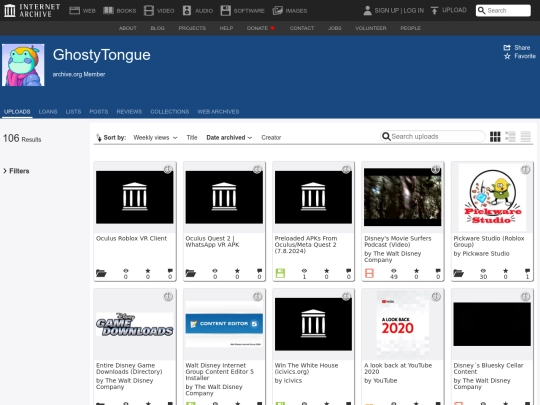Open the Internet Archive home logo
Image resolution: width=540 pixels, height=405 pixels.
pos(32,10)
